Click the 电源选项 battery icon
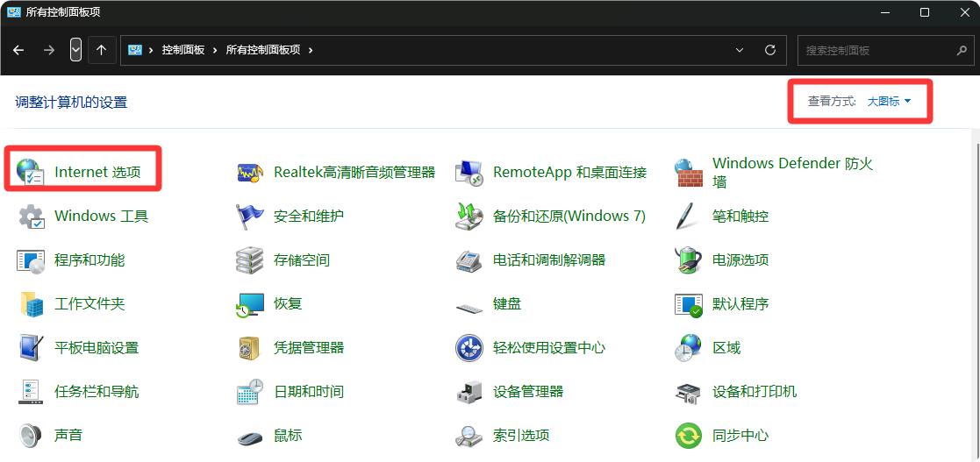 click(x=689, y=259)
